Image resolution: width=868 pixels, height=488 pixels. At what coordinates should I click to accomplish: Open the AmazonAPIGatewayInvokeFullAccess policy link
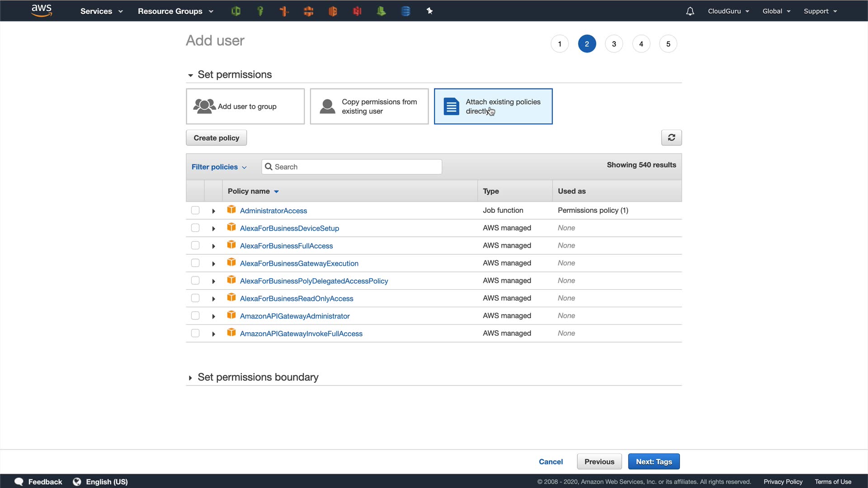[301, 334]
